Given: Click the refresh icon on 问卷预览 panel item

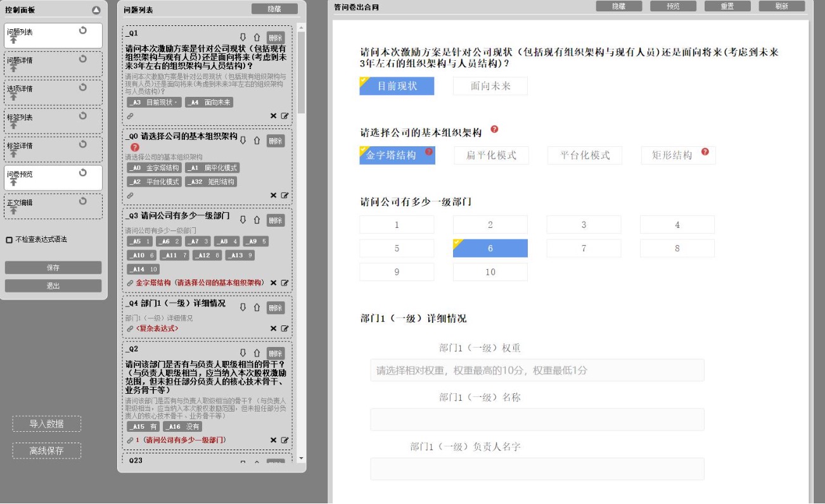Looking at the screenshot, I should pos(82,173).
